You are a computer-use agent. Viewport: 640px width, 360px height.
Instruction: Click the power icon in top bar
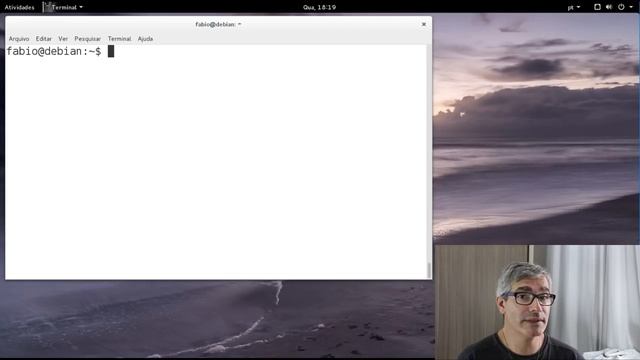tap(621, 7)
